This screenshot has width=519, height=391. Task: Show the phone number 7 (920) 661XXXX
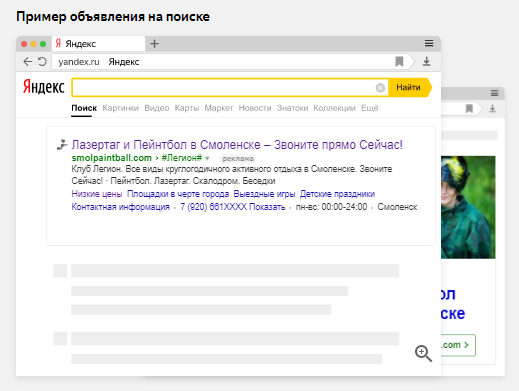(x=233, y=207)
